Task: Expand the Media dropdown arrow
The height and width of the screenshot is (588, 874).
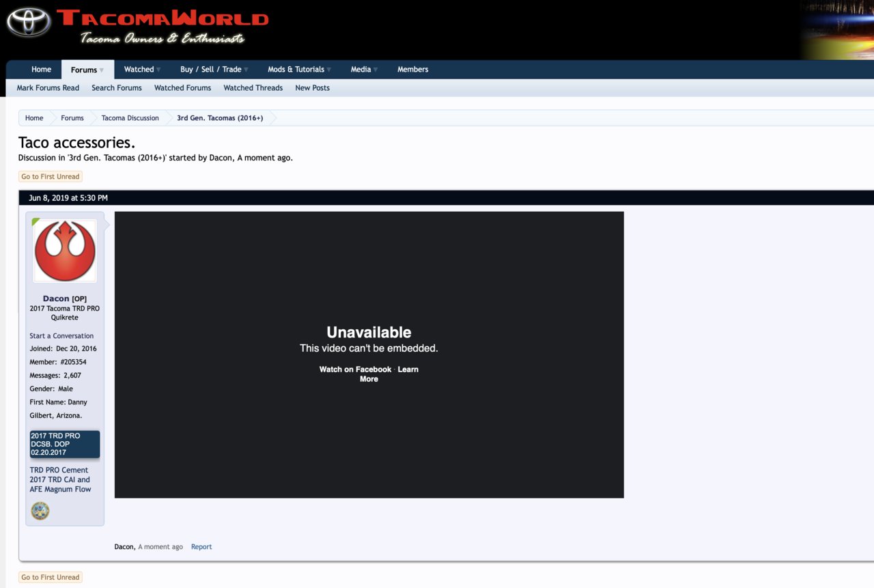Action: tap(376, 70)
